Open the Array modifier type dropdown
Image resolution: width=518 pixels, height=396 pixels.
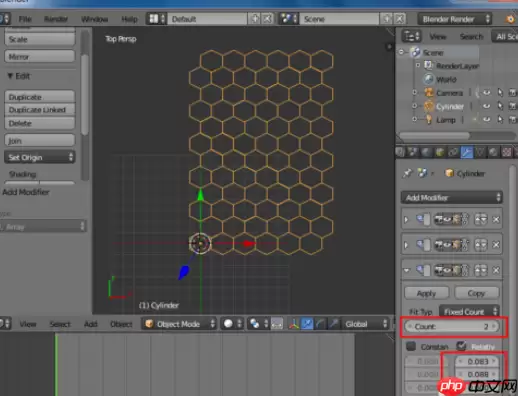click(x=43, y=227)
